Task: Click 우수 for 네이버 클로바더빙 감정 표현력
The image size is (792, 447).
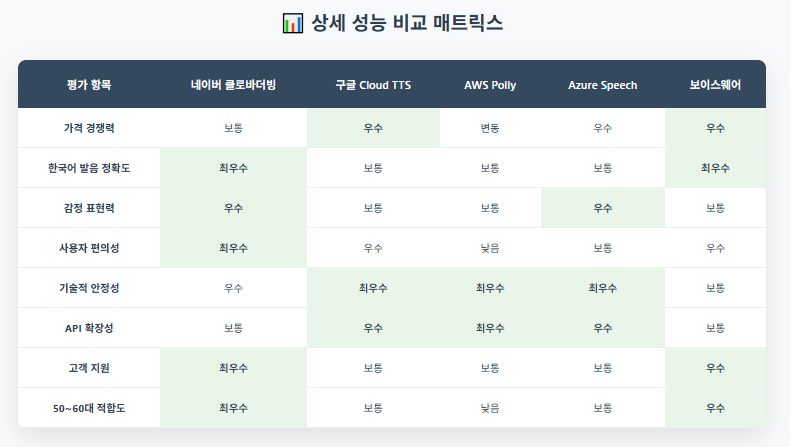Action: click(233, 208)
